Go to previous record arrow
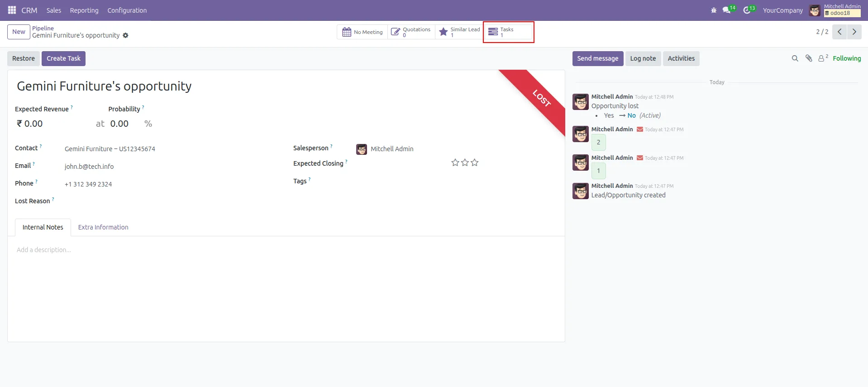 pos(839,32)
